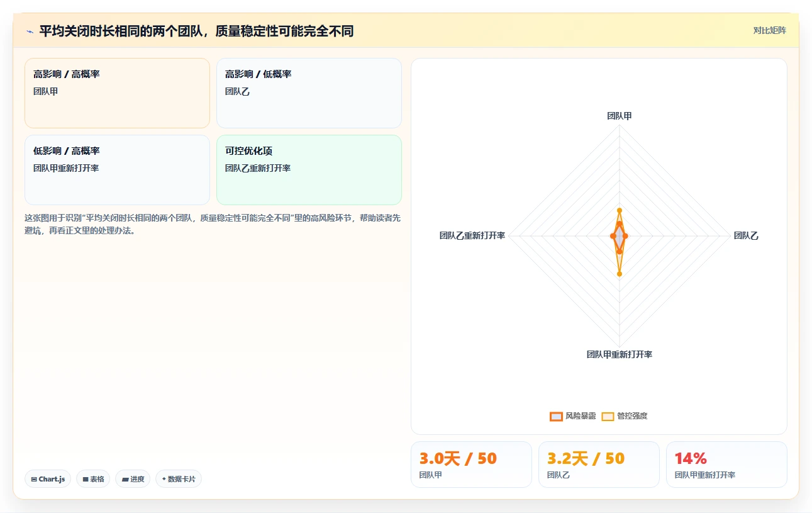Click the leftmost orange radar data point
Image resolution: width=812 pixels, height=513 pixels.
tap(613, 236)
